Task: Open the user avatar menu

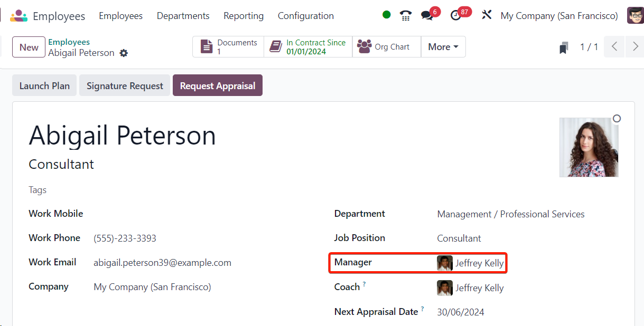Action: click(635, 15)
